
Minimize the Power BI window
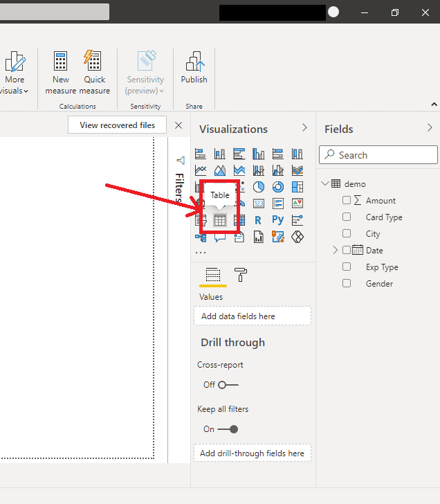365,12
